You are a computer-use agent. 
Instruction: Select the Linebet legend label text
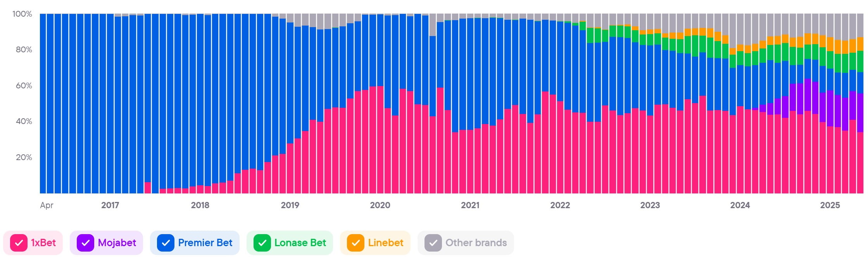click(x=385, y=243)
